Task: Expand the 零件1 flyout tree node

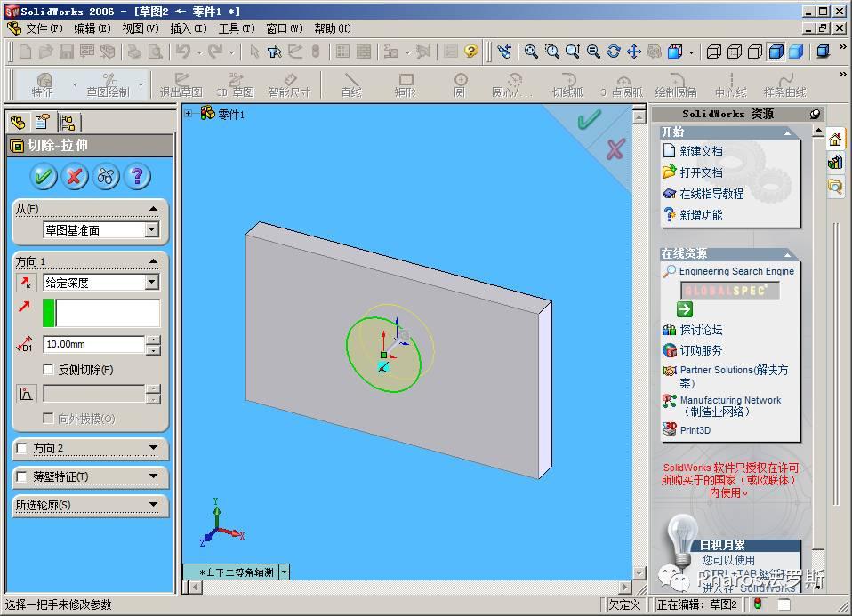Action: coord(189,114)
